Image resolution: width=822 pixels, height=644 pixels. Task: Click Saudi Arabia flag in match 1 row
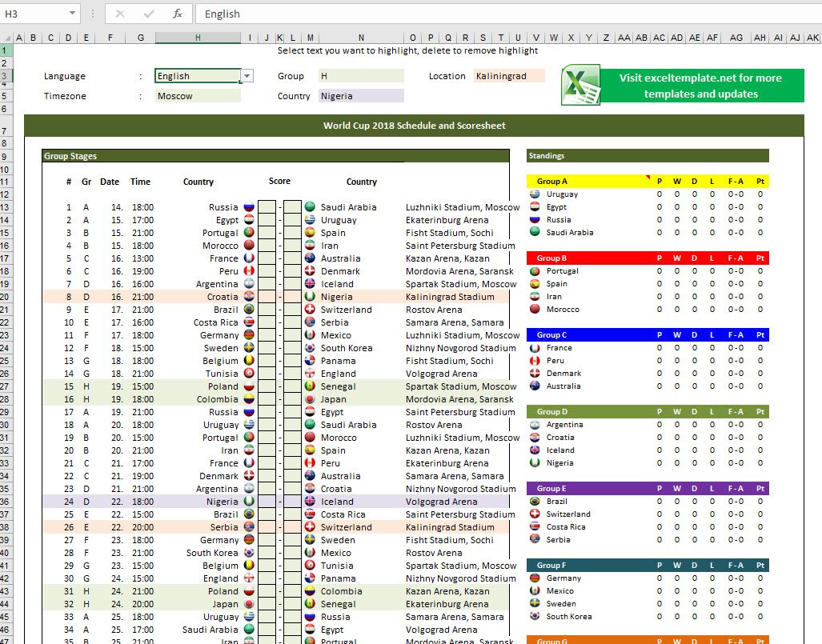[310, 207]
